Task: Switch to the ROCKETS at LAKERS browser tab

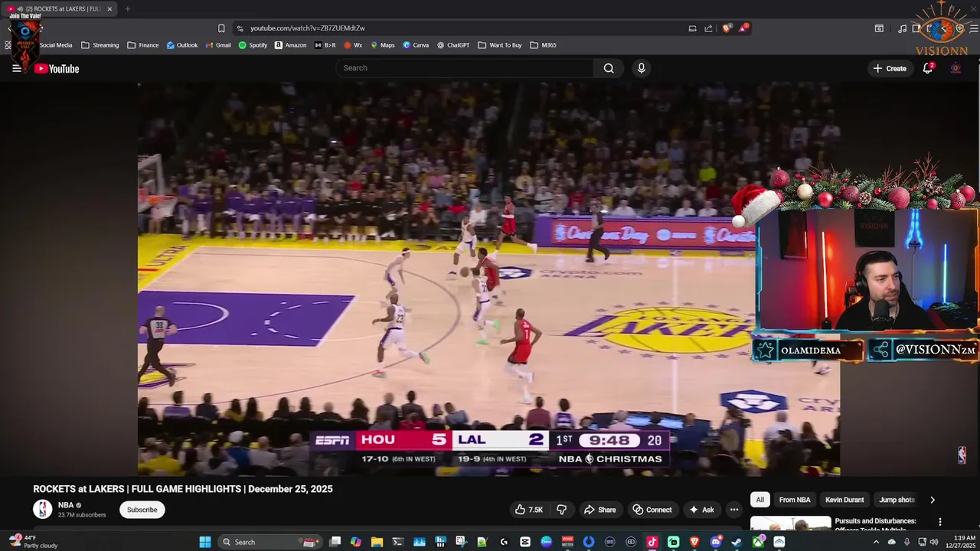Action: [60, 9]
